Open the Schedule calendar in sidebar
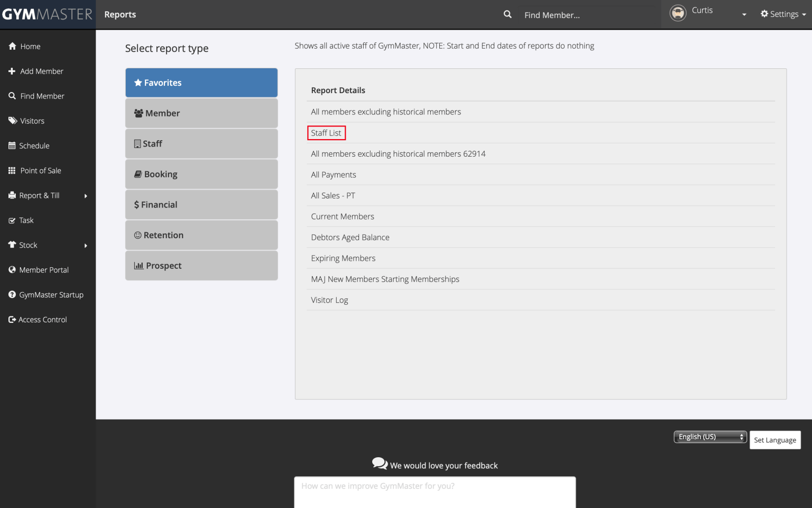 click(x=34, y=146)
